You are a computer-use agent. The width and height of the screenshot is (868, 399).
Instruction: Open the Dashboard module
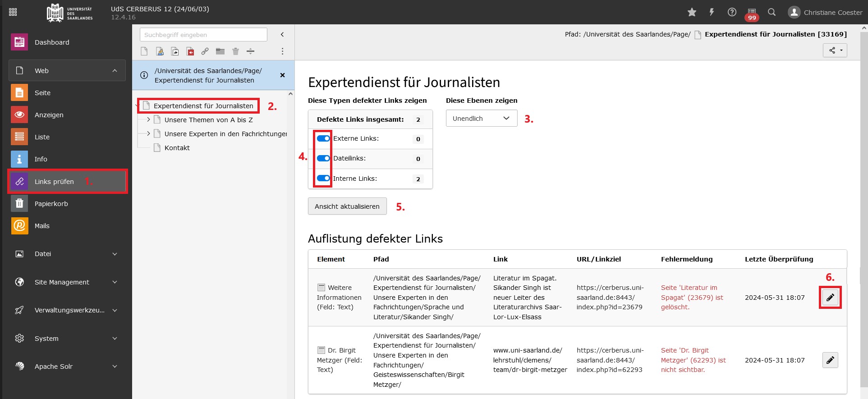click(67, 42)
